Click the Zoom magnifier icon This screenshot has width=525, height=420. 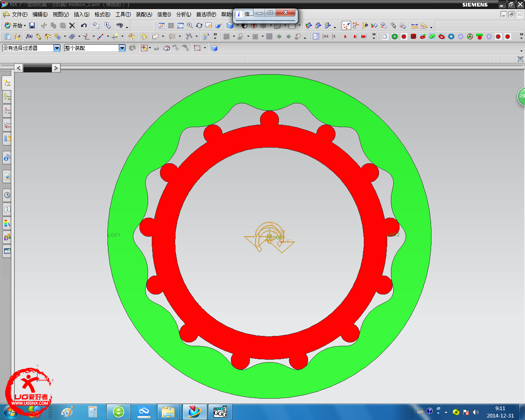pyautogui.click(x=190, y=25)
